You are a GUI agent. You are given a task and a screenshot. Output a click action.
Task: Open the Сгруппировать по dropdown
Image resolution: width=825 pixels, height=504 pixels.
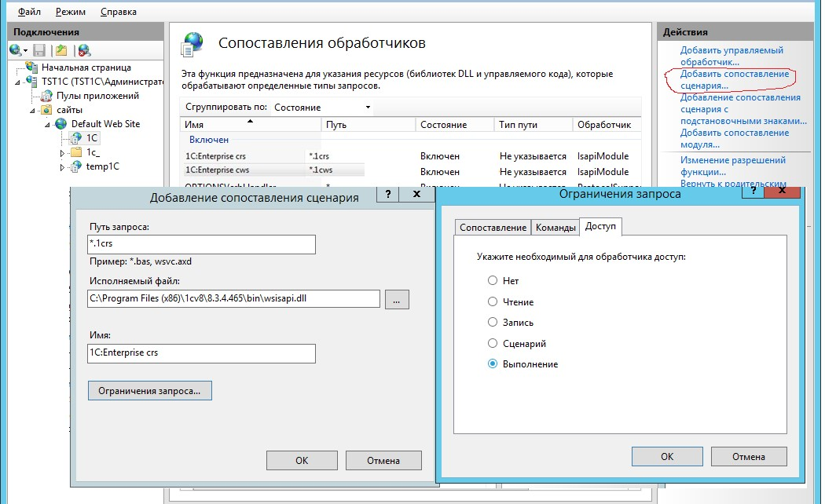(x=321, y=108)
